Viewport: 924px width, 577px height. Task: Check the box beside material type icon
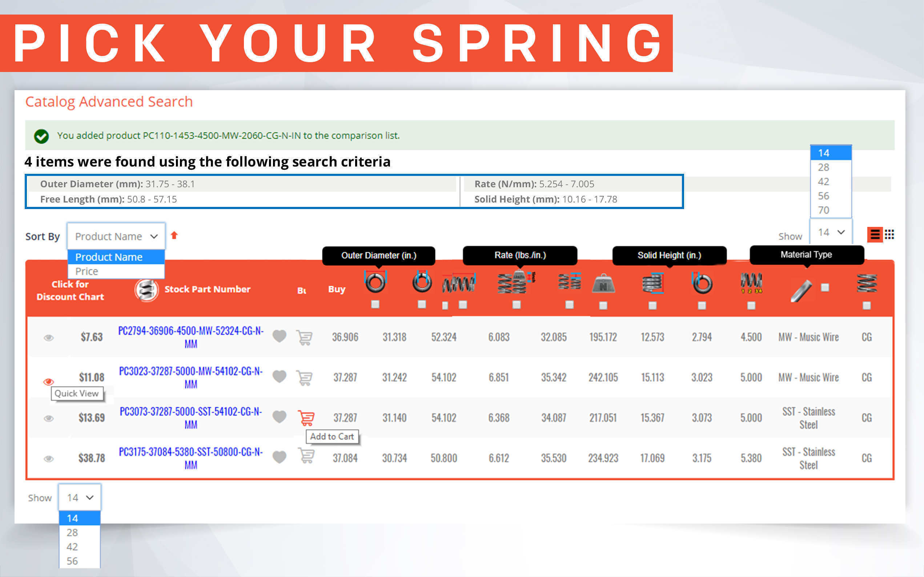tap(825, 287)
